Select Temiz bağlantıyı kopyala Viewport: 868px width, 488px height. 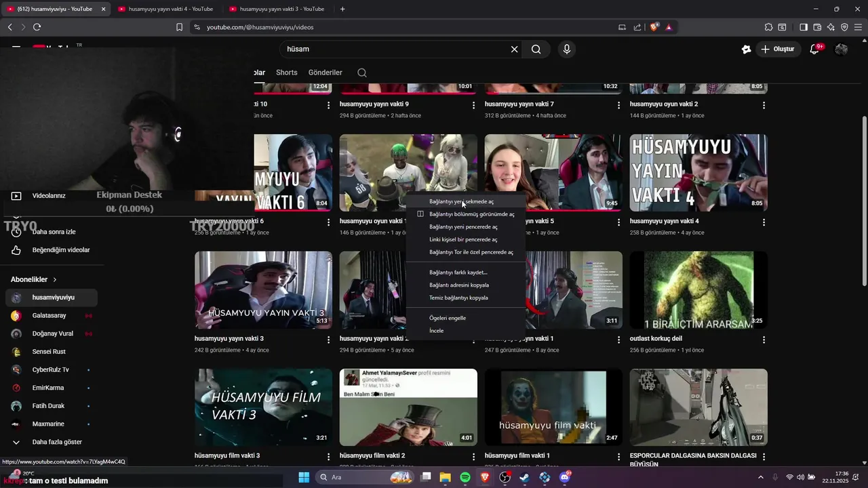466,298
